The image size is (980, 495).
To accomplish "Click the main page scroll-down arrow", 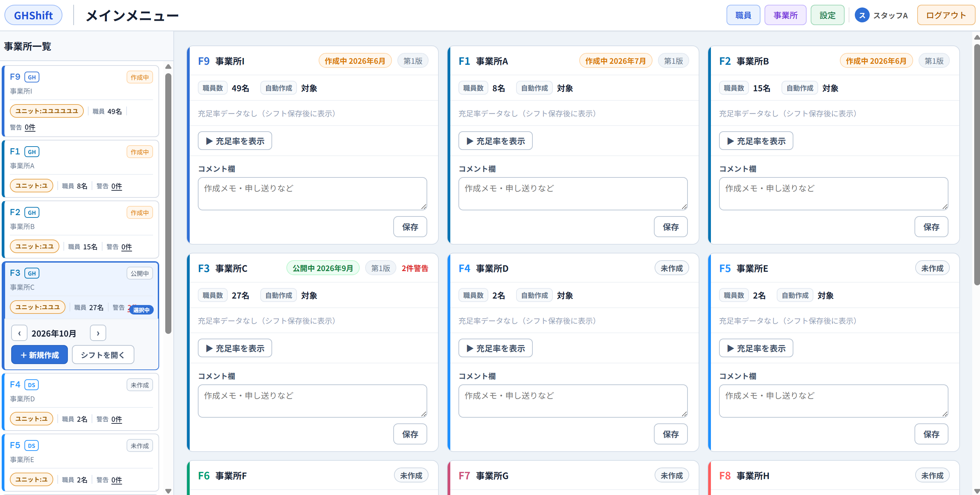I will tap(977, 491).
